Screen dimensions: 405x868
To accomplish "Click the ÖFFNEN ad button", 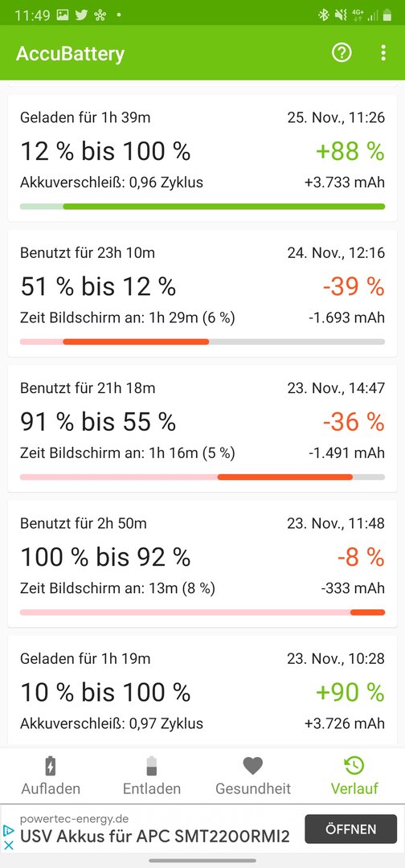I will [x=351, y=829].
